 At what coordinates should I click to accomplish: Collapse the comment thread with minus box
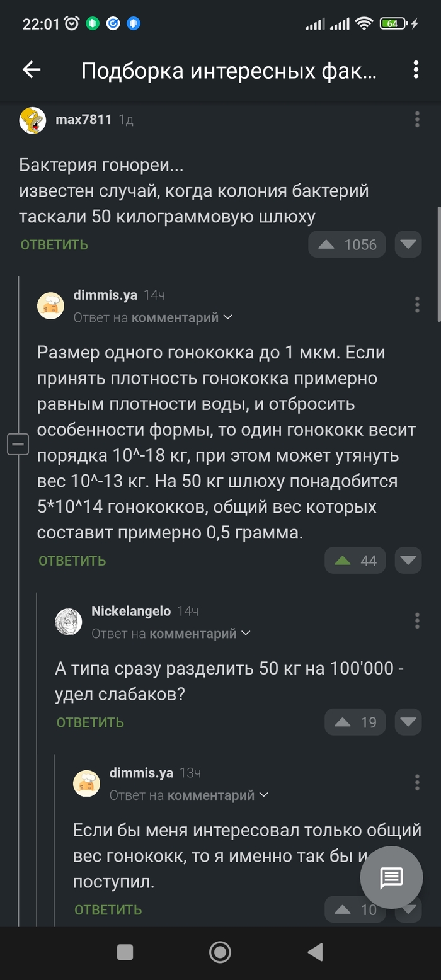click(x=18, y=445)
